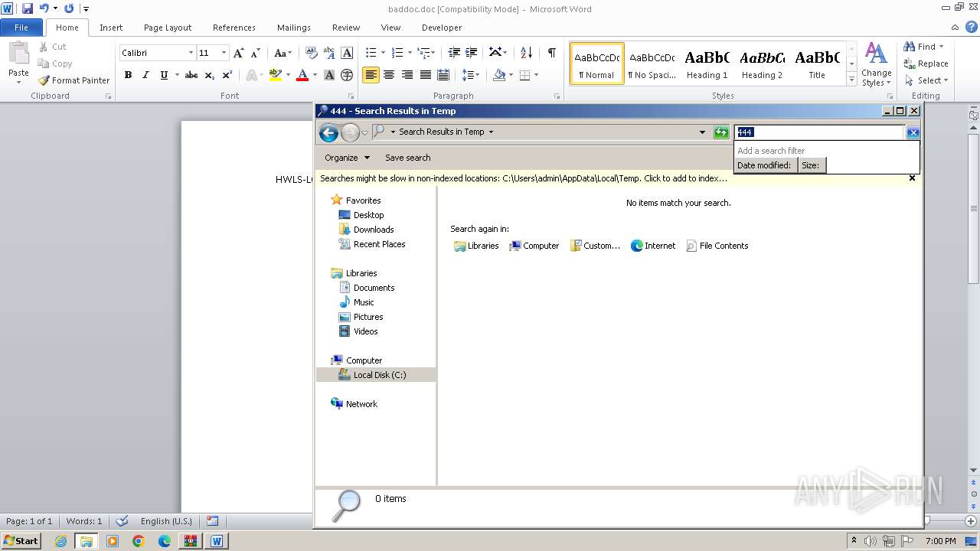Toggle underline formatting in Word
This screenshot has width=980, height=551.
point(164,75)
